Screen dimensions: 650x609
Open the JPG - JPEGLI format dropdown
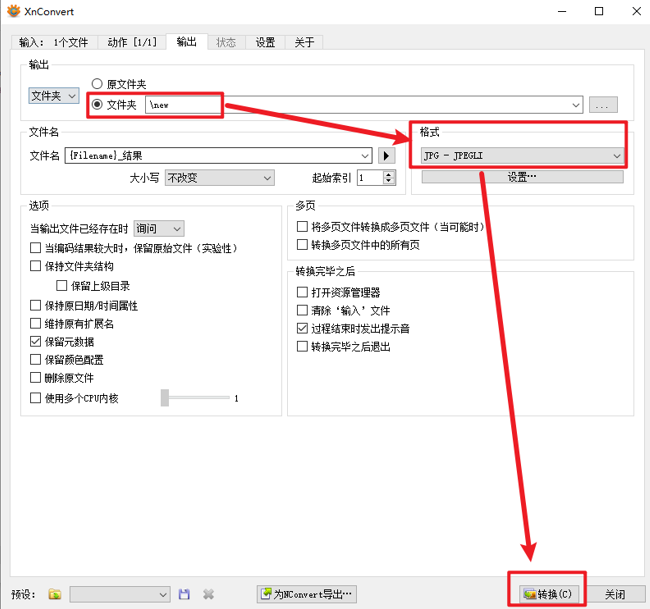point(522,155)
